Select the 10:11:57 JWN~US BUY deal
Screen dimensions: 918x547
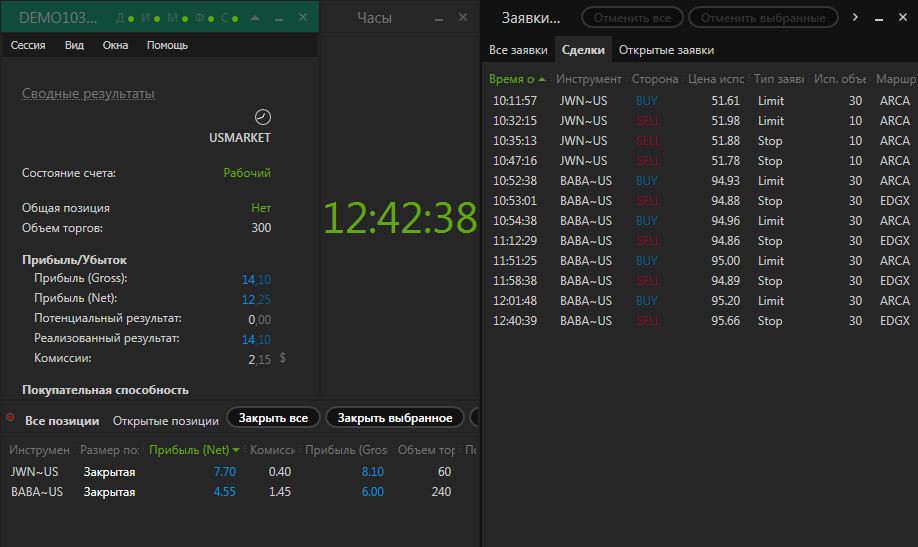[x=701, y=101]
